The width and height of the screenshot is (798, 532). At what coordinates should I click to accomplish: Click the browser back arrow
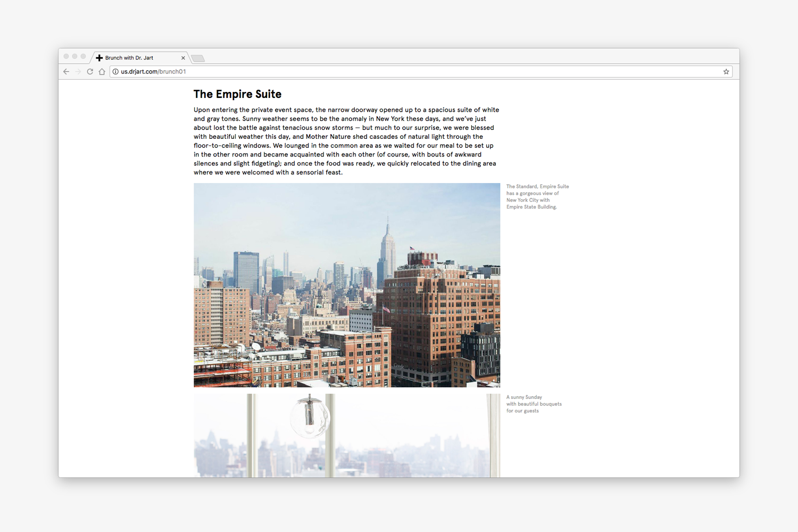click(66, 71)
